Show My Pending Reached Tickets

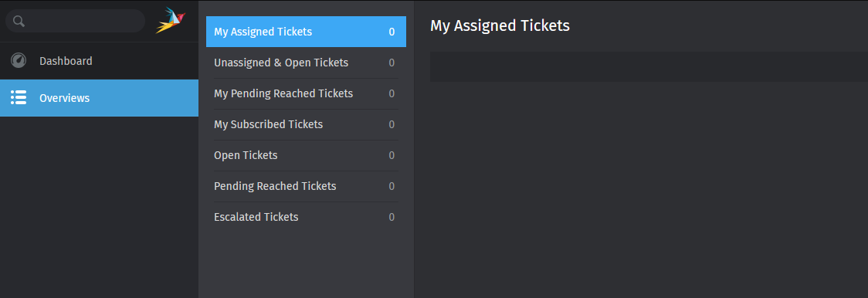(306, 93)
